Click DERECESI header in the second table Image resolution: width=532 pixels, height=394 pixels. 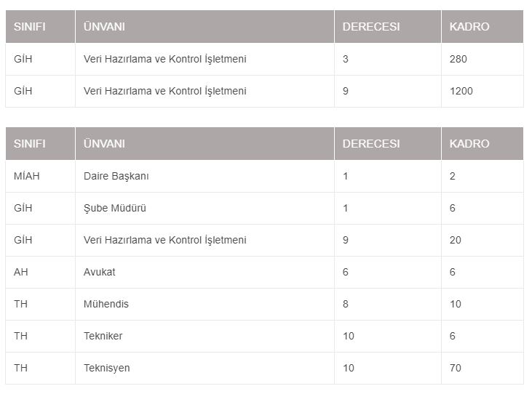pyautogui.click(x=388, y=144)
